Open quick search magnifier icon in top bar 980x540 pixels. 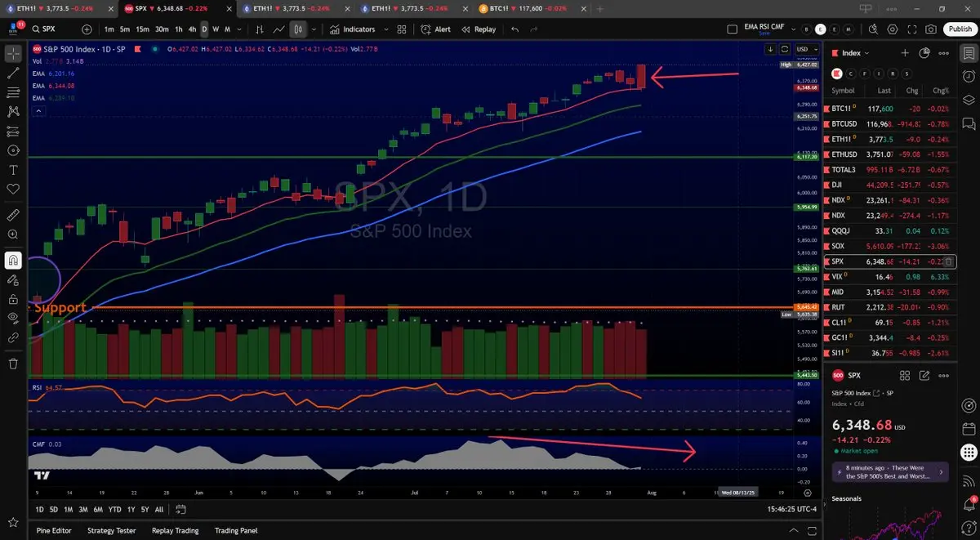873,29
